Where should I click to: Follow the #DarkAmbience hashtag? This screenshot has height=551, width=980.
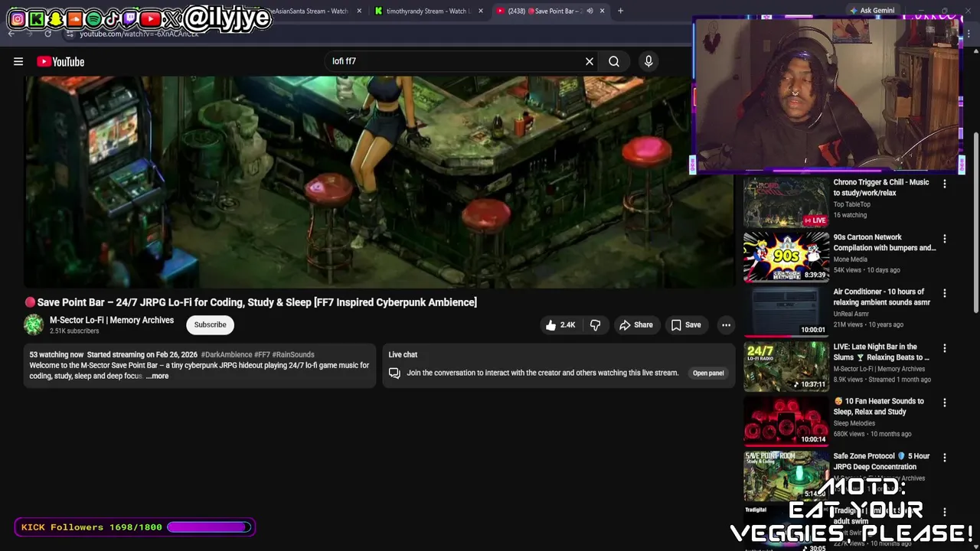click(x=226, y=354)
